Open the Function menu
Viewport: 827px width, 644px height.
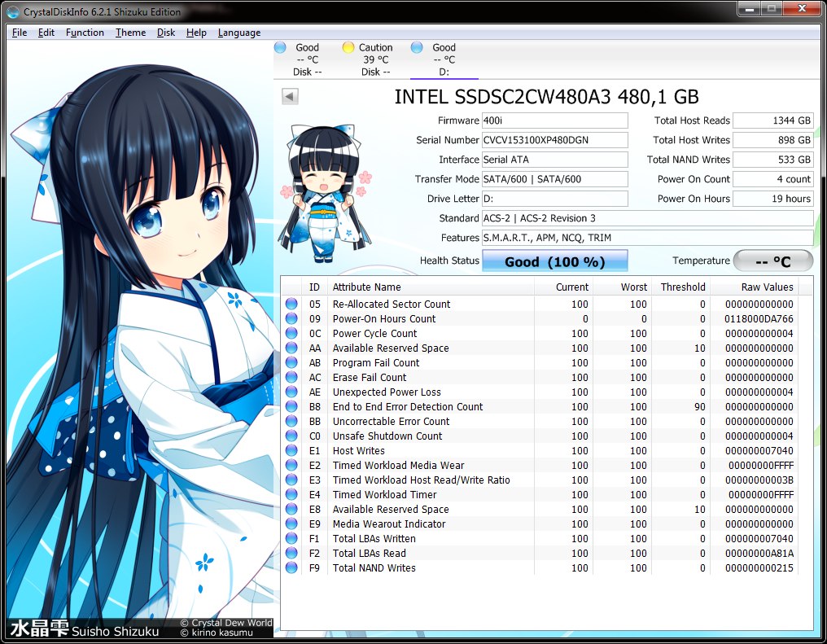85,33
